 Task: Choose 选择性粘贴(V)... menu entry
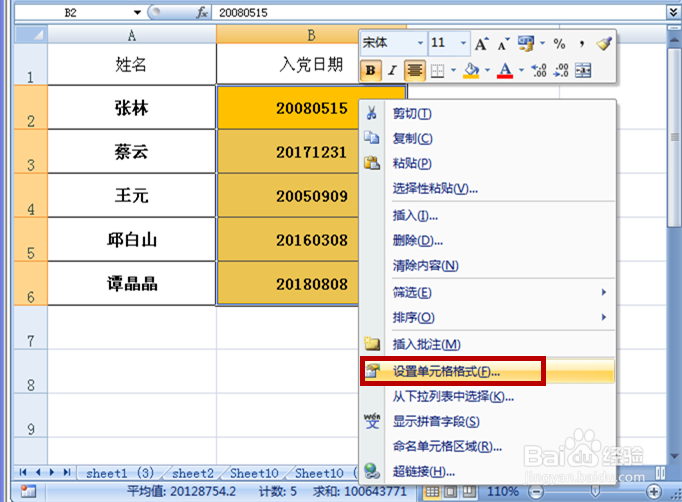[487, 189]
